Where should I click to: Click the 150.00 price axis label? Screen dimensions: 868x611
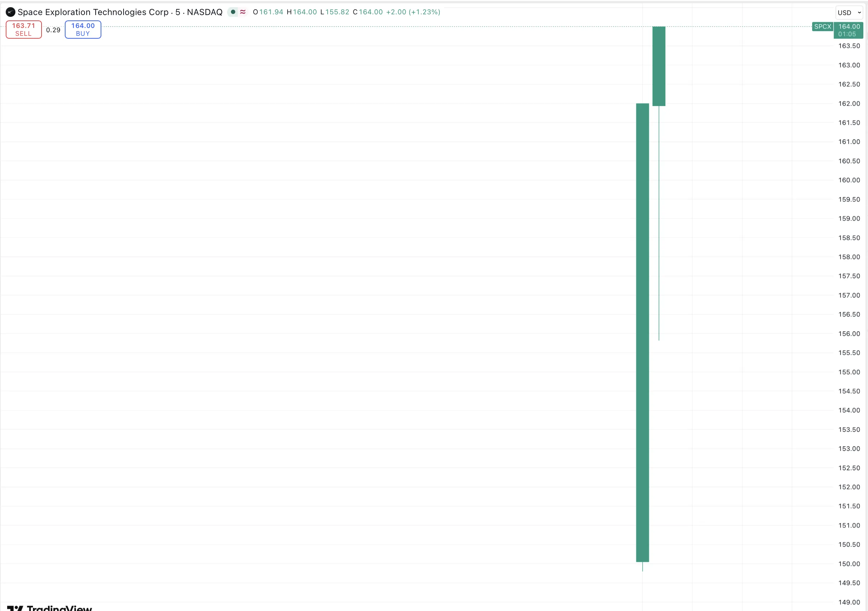[849, 564]
